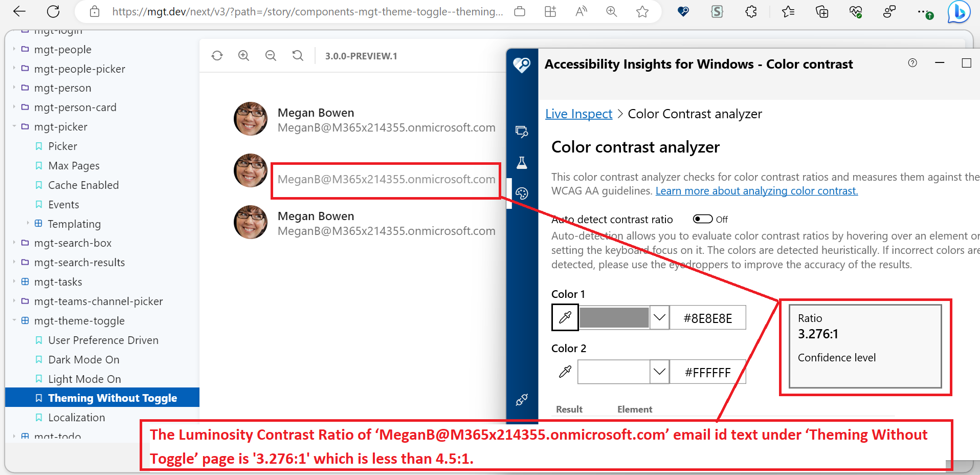Open Live Inspect tool in sidebar

click(x=522, y=132)
